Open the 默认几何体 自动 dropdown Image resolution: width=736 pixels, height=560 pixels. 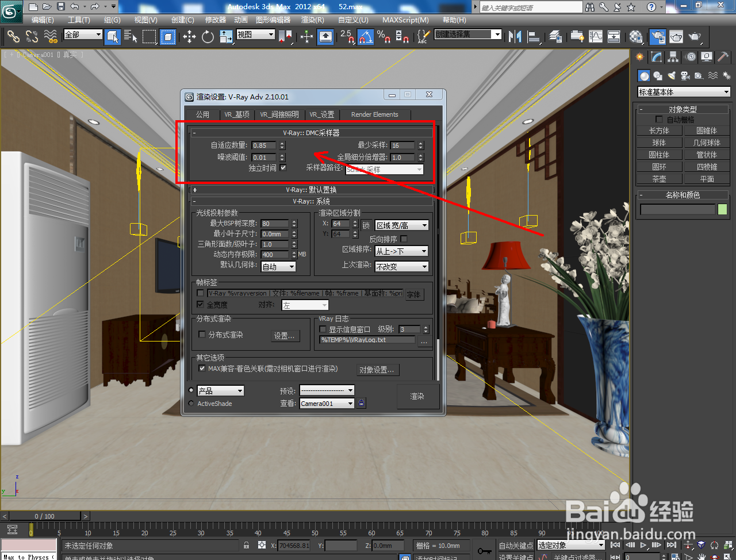(278, 267)
